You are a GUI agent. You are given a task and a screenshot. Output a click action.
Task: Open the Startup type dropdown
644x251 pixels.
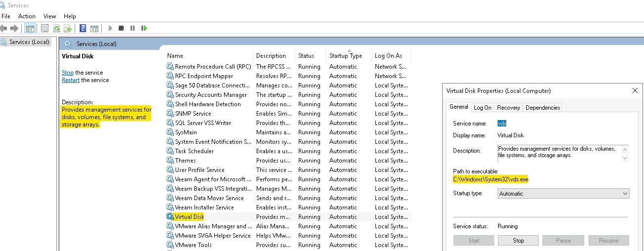(x=563, y=194)
